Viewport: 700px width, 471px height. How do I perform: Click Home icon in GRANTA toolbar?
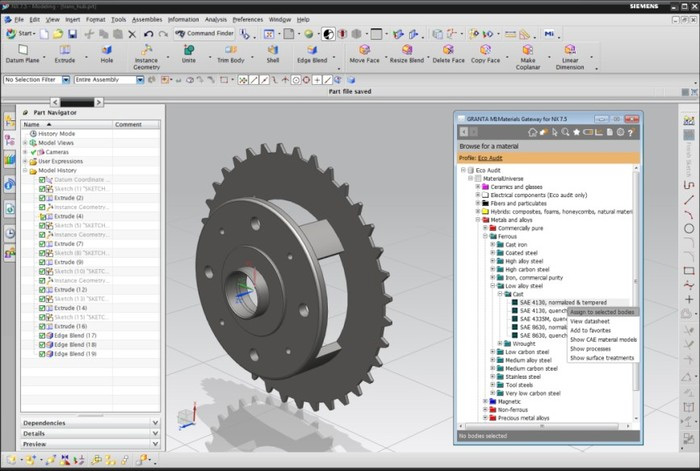[532, 132]
